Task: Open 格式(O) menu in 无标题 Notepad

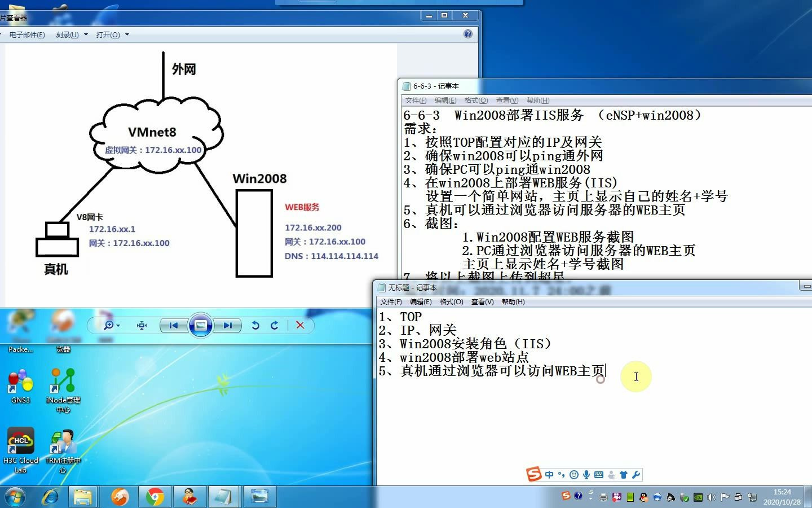Action: tap(451, 302)
